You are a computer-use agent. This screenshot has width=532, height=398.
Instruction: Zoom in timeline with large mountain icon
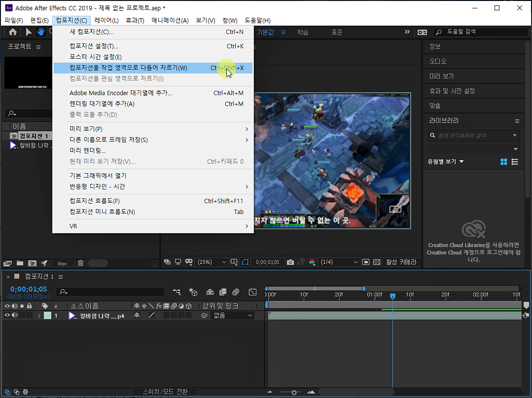coord(311,392)
